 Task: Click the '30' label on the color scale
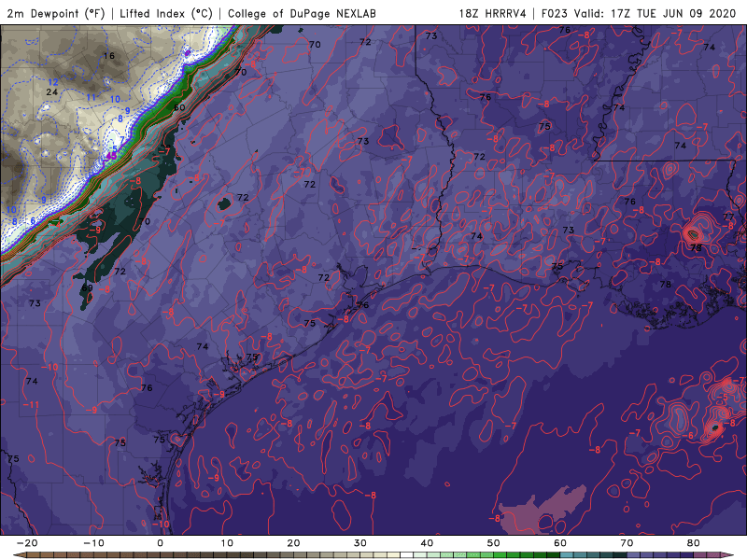point(360,543)
